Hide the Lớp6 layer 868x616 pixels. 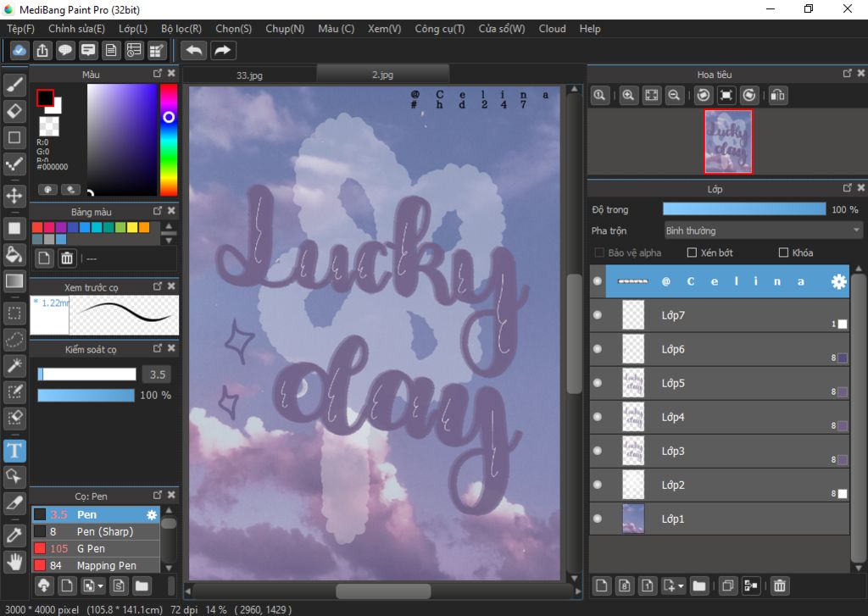point(598,349)
